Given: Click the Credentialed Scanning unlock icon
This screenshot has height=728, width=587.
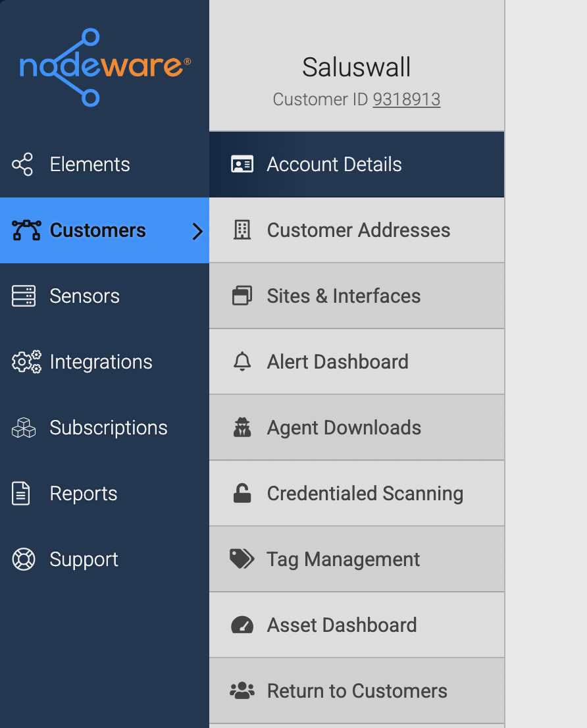Looking at the screenshot, I should tap(242, 493).
